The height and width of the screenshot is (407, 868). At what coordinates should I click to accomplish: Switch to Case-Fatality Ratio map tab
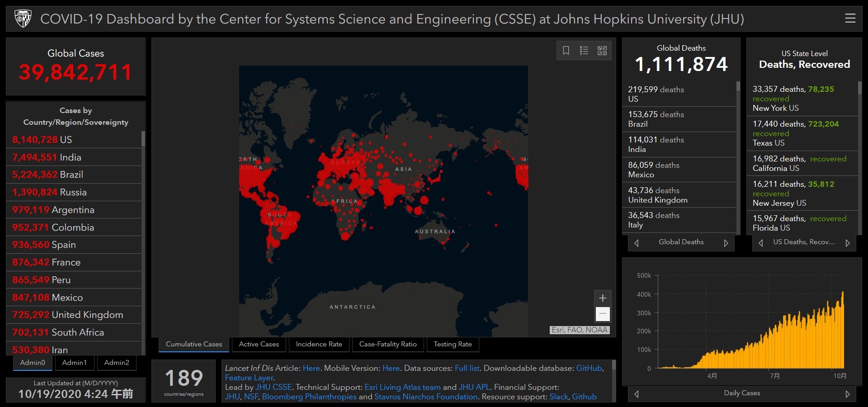[x=388, y=344]
